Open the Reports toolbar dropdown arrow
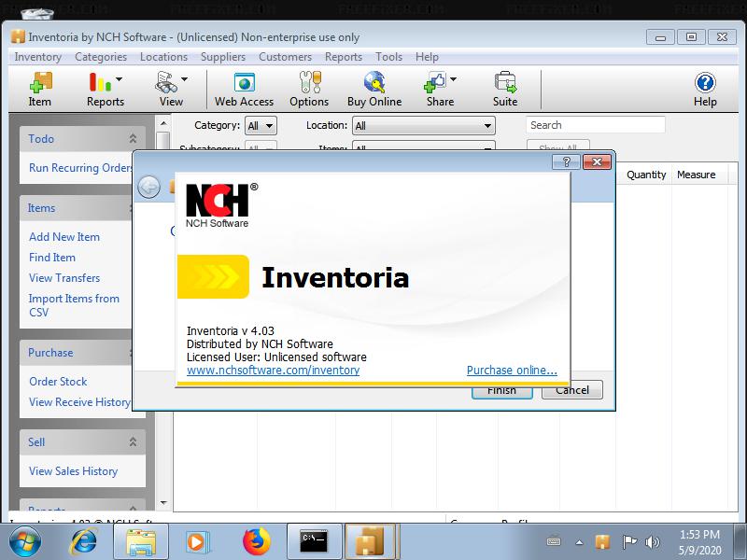Viewport: 747px width, 560px height. pos(120,79)
